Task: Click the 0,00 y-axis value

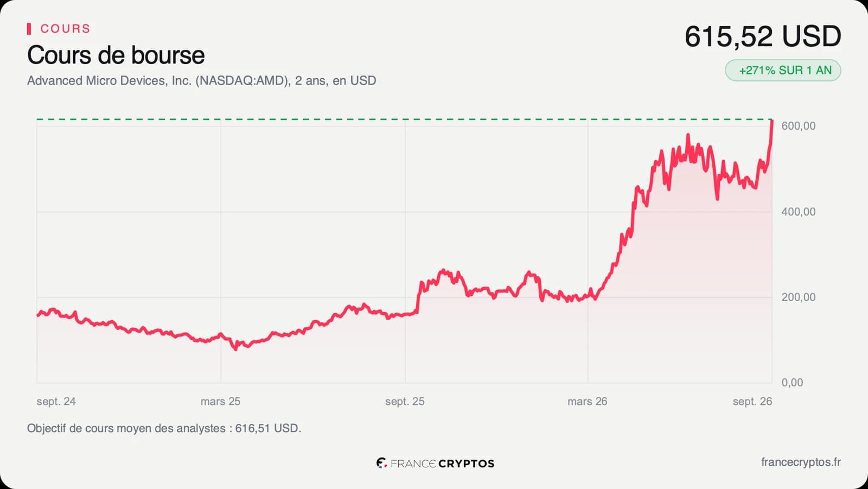Action: coord(792,383)
